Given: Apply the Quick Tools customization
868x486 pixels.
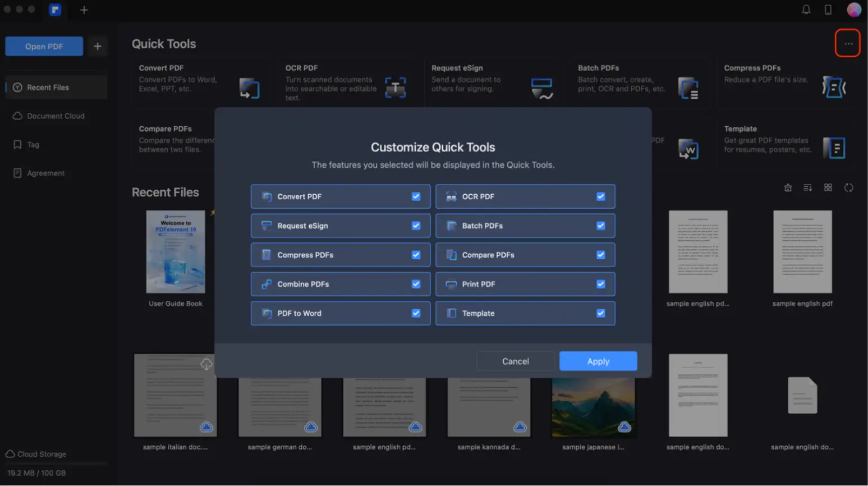Looking at the screenshot, I should 598,361.
